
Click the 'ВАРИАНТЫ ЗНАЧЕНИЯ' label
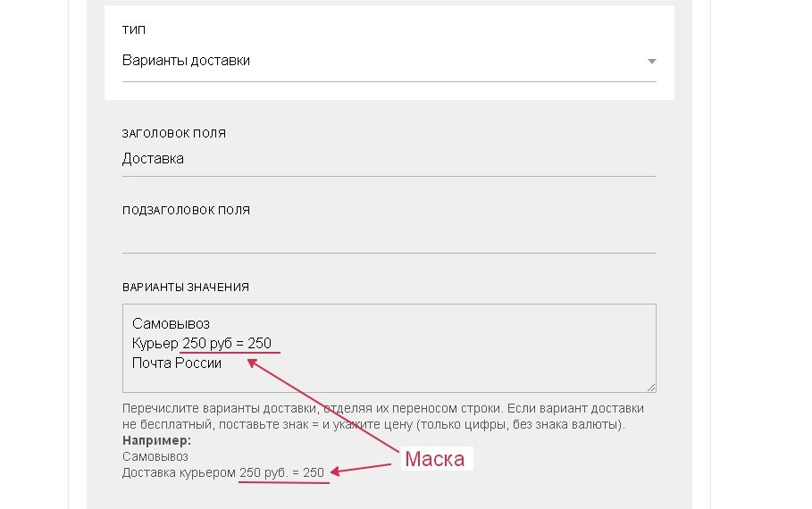(185, 287)
